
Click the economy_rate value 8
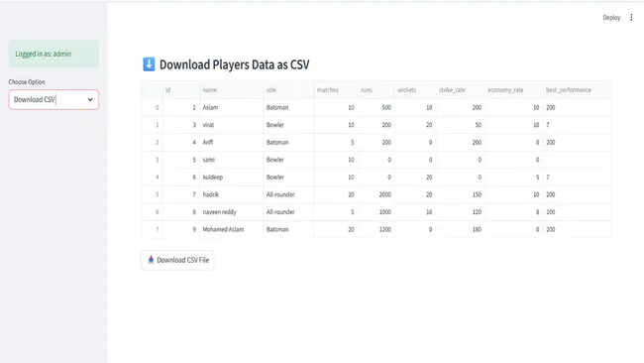click(514, 212)
